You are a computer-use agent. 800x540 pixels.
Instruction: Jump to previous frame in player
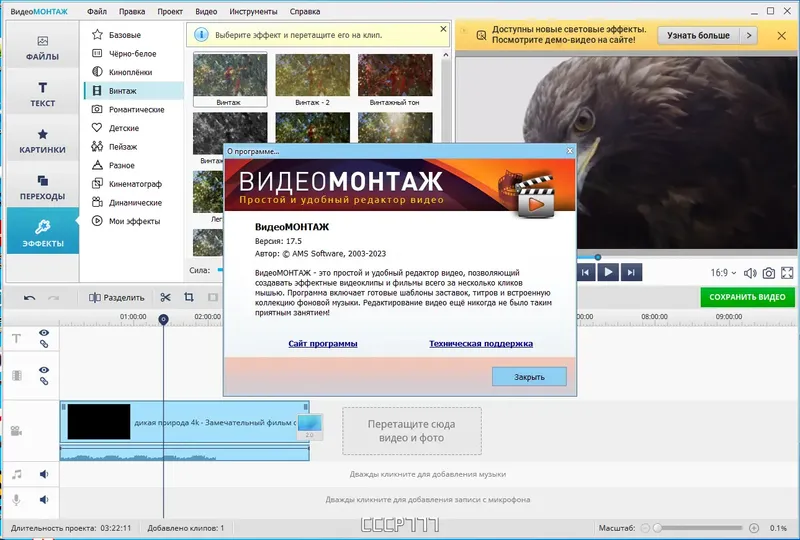585,273
